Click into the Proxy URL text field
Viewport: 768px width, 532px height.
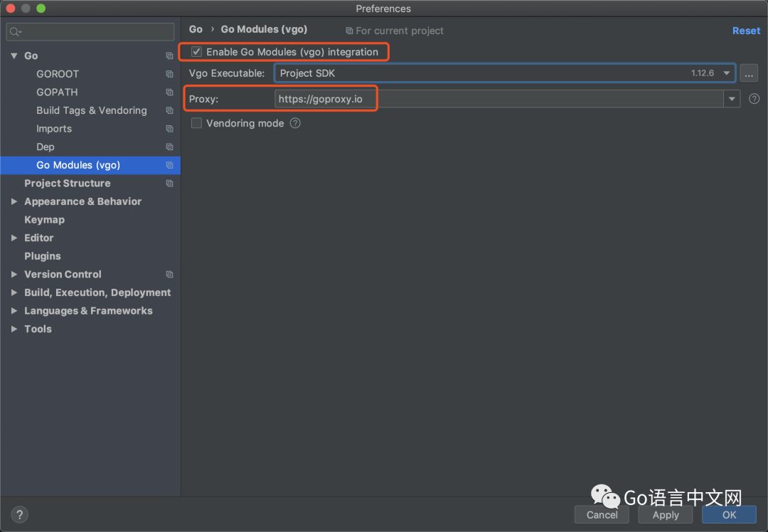(x=498, y=100)
